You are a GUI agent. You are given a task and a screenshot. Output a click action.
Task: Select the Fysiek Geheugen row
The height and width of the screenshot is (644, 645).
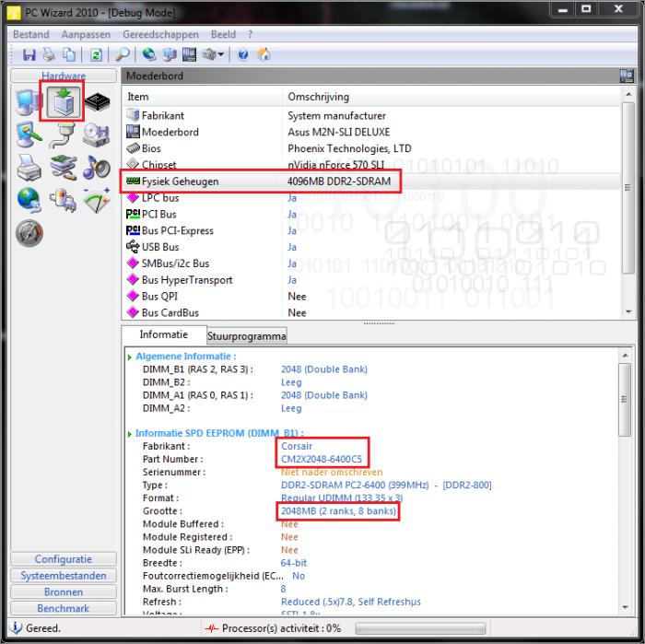pyautogui.click(x=371, y=181)
